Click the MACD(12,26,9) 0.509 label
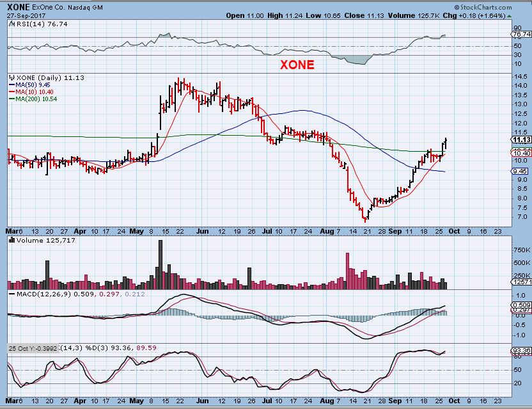The height and width of the screenshot is (409, 532). click(55, 294)
